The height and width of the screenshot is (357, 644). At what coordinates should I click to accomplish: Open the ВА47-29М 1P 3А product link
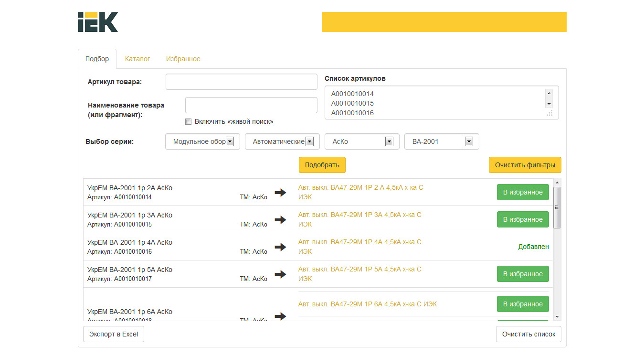pyautogui.click(x=360, y=219)
